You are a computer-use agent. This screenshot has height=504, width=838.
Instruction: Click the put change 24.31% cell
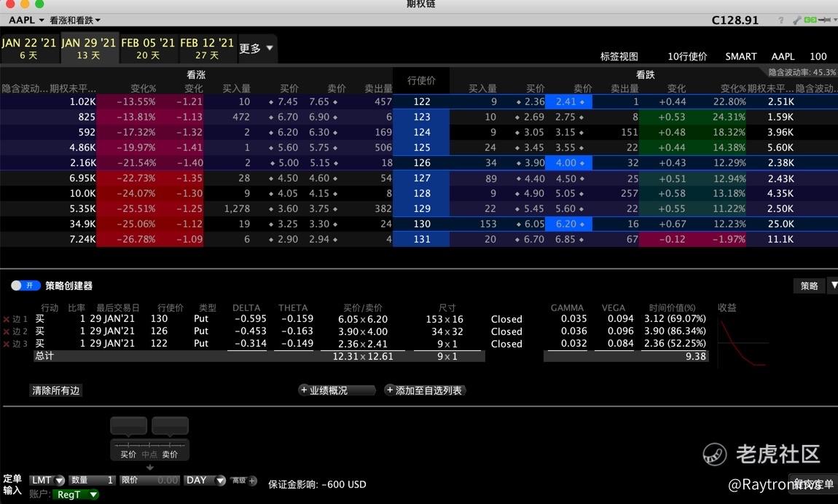click(x=729, y=117)
